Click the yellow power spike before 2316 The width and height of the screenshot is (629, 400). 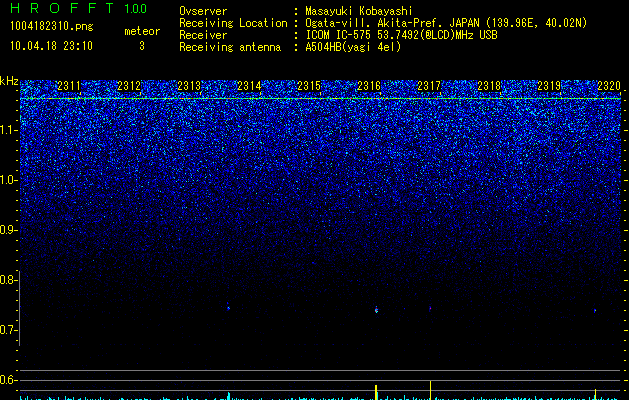point(376,392)
